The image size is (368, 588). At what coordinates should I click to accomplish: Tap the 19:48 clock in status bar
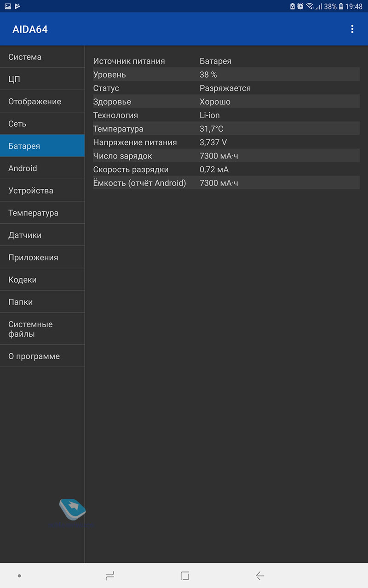coord(354,6)
